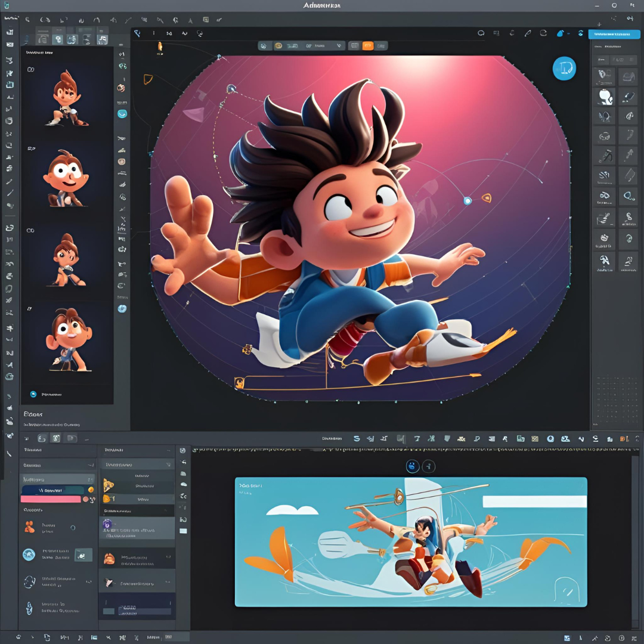Click the teal circular icon in the thumbnail side strip
This screenshot has height=644, width=644.
pos(122,113)
